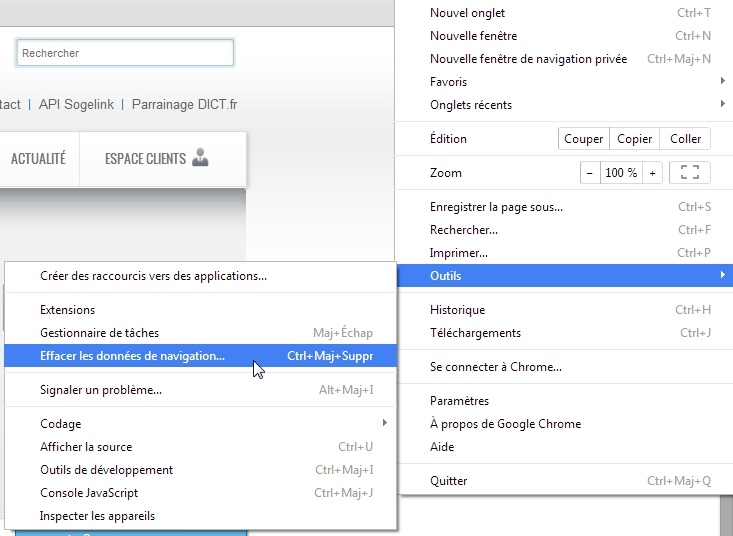Open Outils de développement
This screenshot has width=733, height=536.
click(x=201, y=469)
